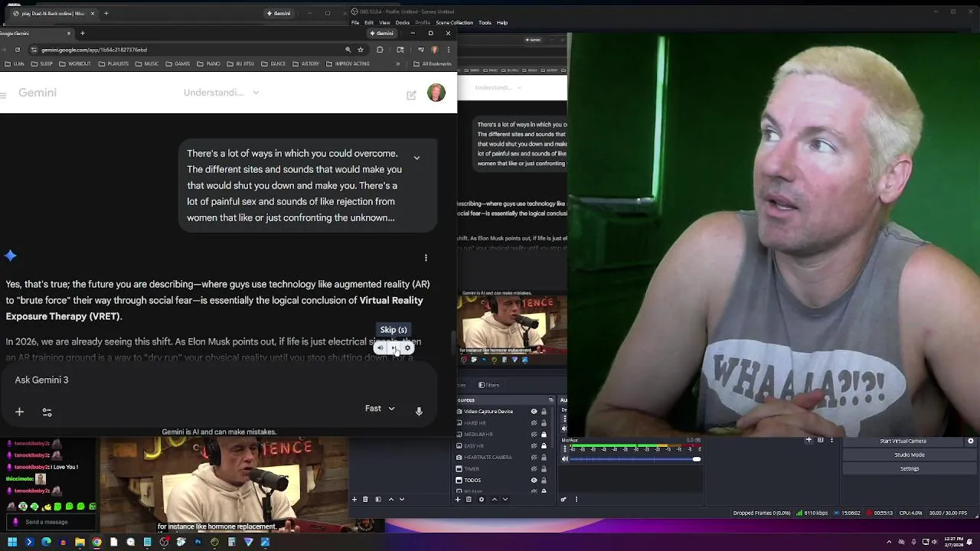Open the IMPROV ACTING bookmarks folder
980x551 pixels.
(x=348, y=64)
